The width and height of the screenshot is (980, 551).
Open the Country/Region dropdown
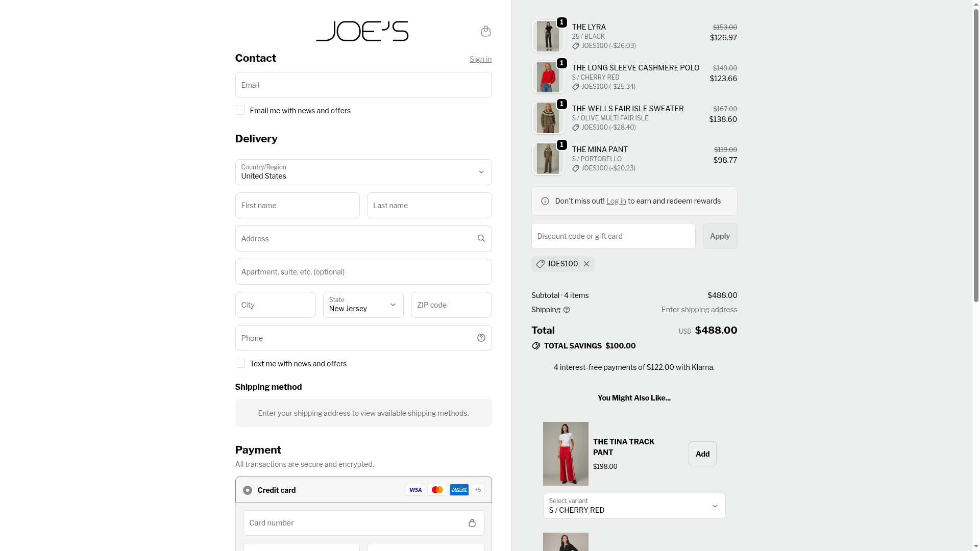coord(363,172)
